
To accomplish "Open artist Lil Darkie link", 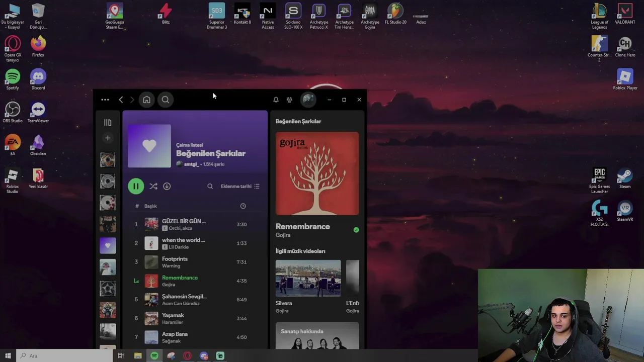I will 179,247.
